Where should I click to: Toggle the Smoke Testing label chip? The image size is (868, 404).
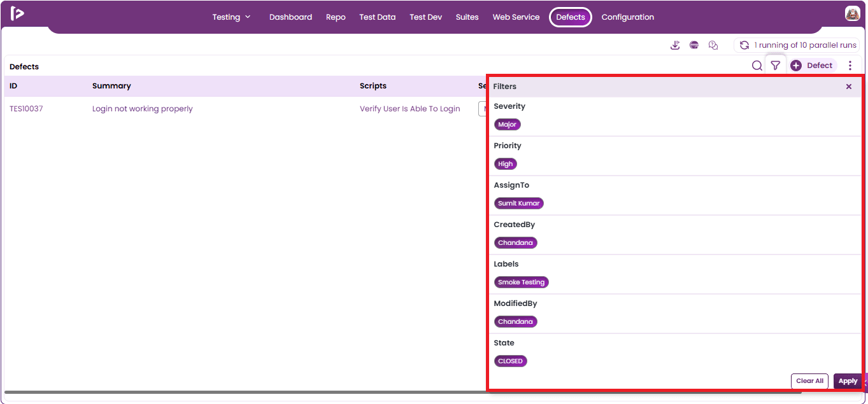click(x=522, y=282)
